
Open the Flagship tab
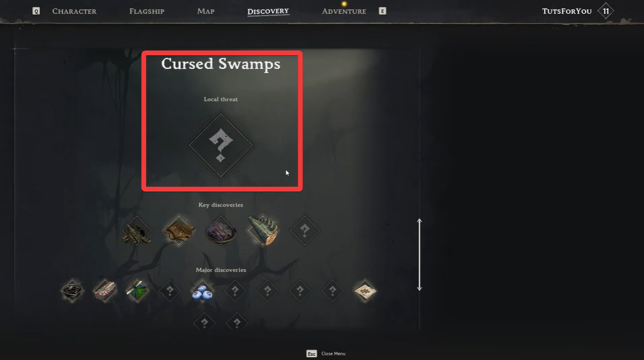pos(147,11)
